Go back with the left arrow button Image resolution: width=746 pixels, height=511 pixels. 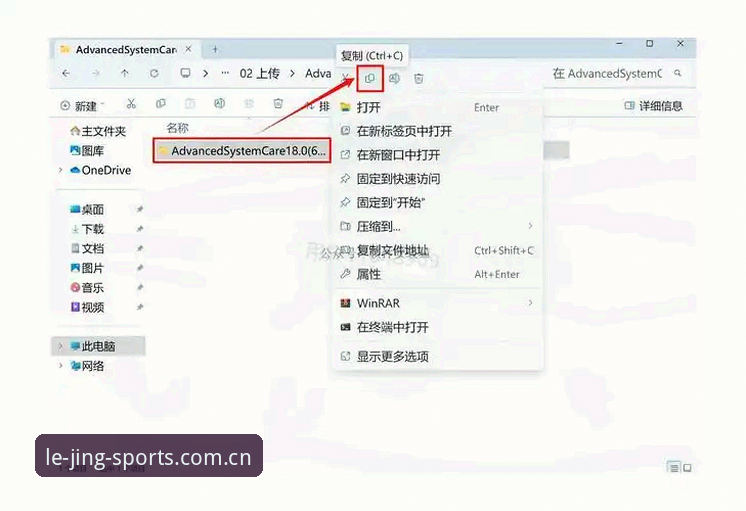click(x=66, y=73)
